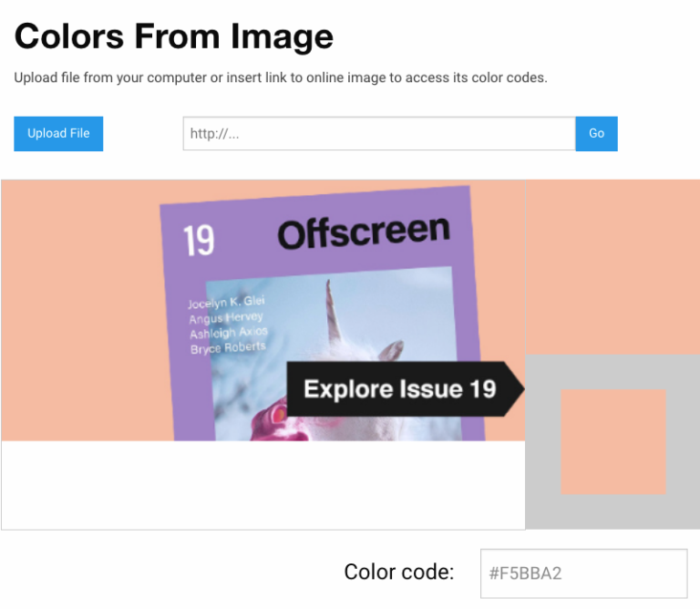Sample color from the Offscreen title text
700x609 pixels.
tap(363, 233)
